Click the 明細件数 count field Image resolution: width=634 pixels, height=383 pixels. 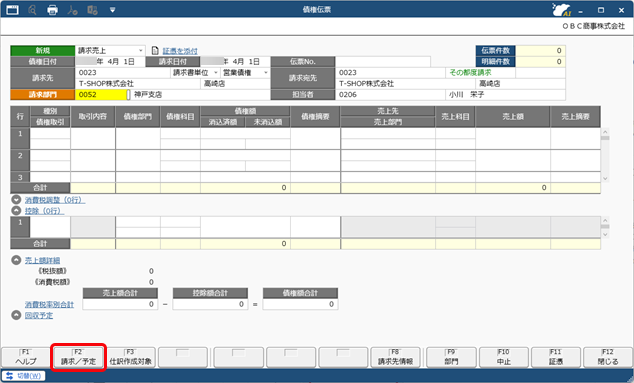point(541,61)
